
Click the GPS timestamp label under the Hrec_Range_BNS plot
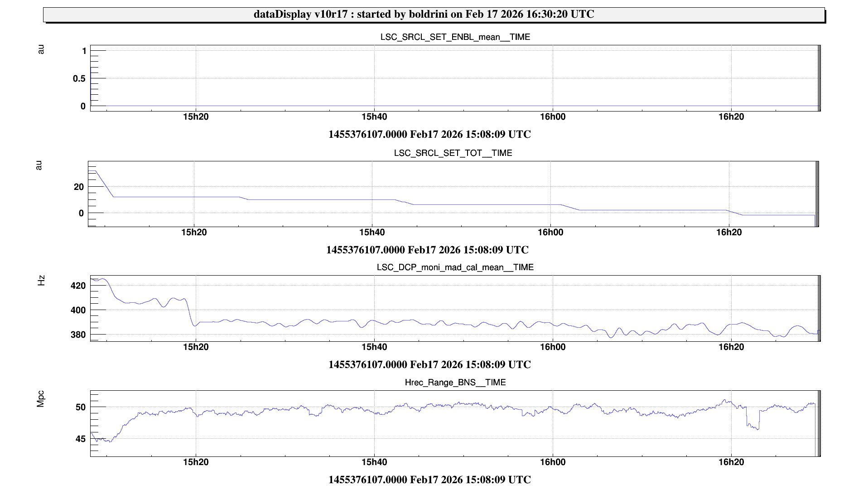tap(429, 480)
